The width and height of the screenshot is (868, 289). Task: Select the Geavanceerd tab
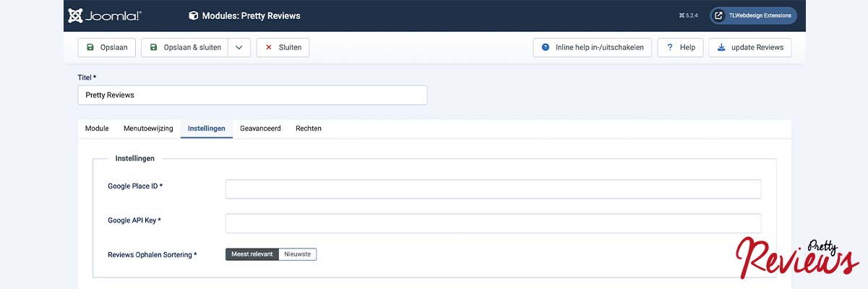point(260,129)
